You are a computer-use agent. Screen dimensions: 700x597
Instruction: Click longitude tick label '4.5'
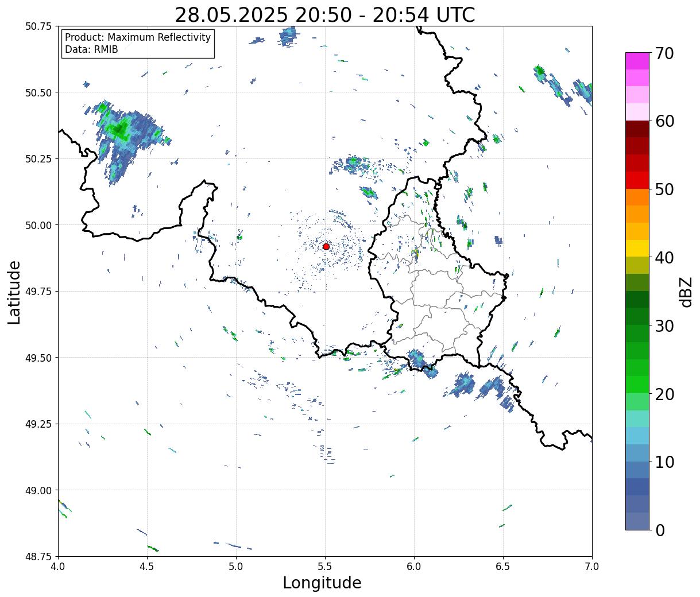point(147,567)
